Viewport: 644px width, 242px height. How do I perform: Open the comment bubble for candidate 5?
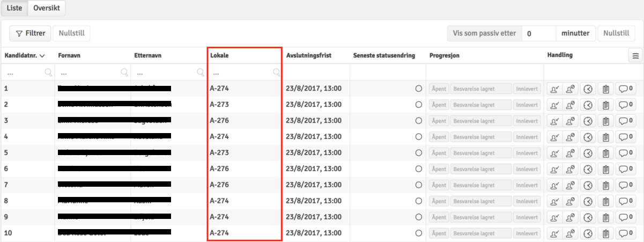pyautogui.click(x=625, y=153)
